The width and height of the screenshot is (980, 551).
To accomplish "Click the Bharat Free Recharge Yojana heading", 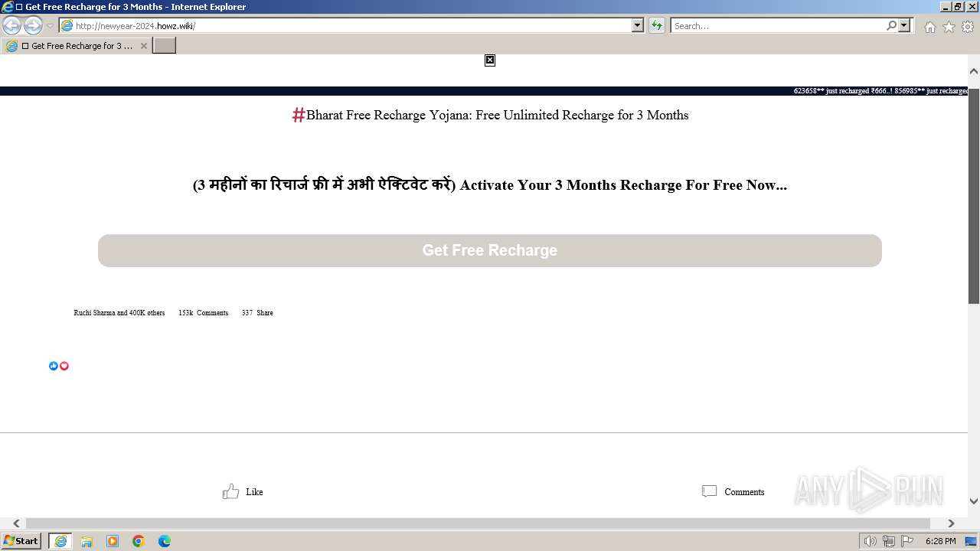I will [x=498, y=115].
